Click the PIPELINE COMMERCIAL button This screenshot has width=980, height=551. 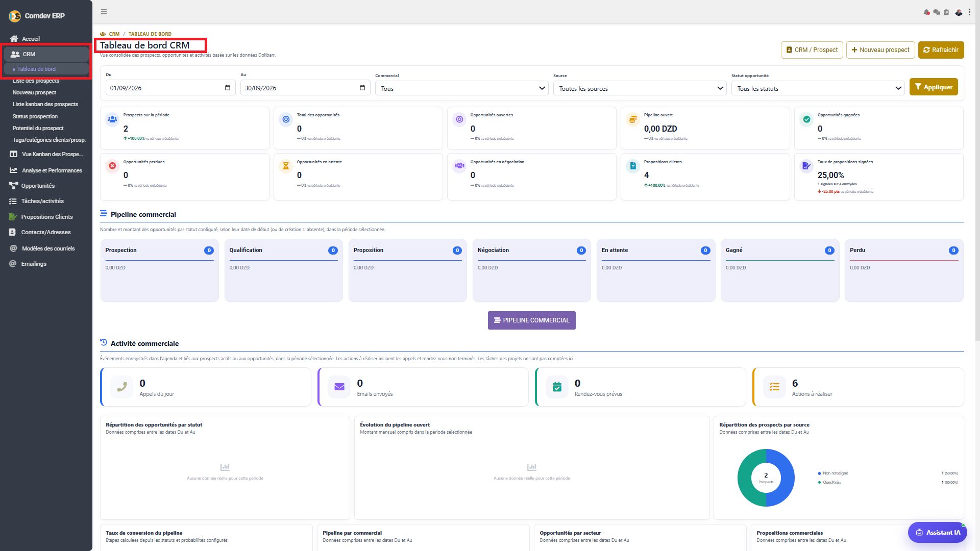(x=531, y=320)
